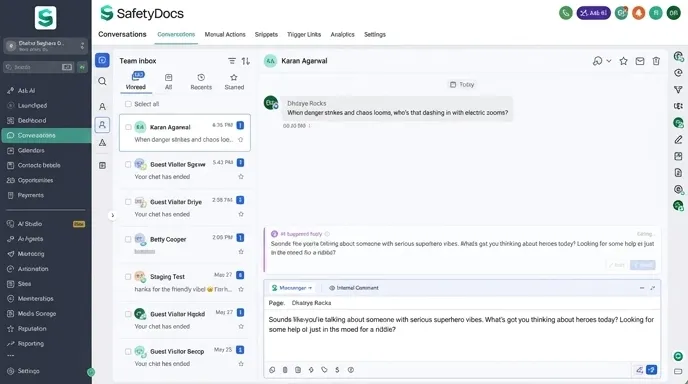Click the selected person icon in conversation rail
This screenshot has width=688, height=384.
click(102, 125)
